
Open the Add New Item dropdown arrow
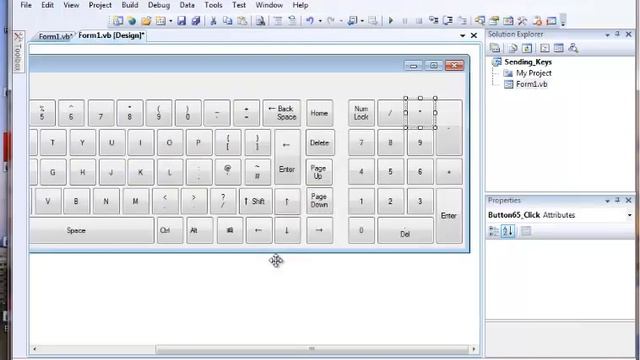[171, 21]
